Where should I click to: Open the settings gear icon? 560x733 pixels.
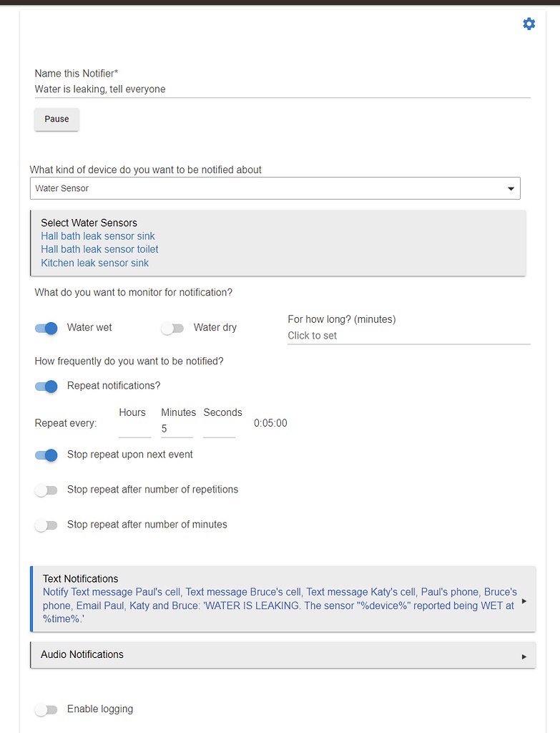click(x=529, y=24)
